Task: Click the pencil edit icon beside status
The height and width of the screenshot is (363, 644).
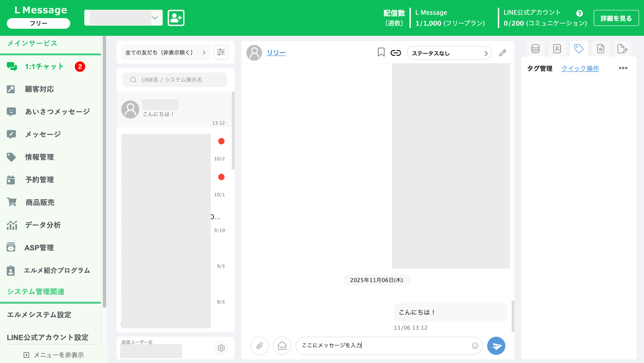Action: pyautogui.click(x=503, y=53)
